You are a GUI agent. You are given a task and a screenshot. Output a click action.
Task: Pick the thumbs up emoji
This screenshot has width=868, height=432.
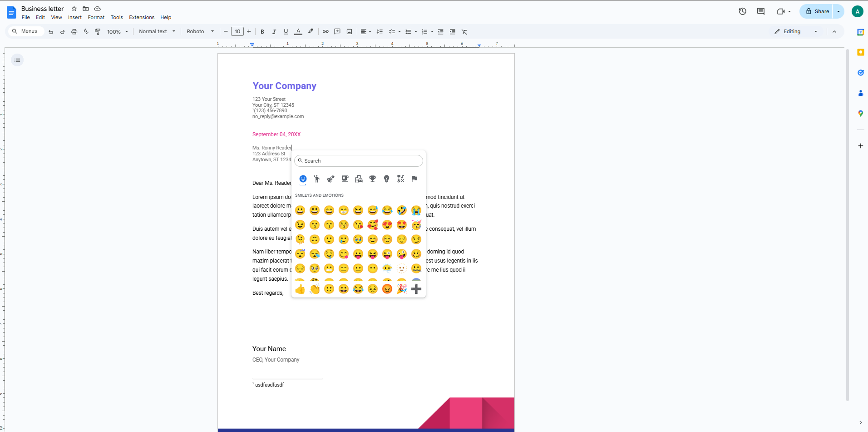pyautogui.click(x=300, y=289)
